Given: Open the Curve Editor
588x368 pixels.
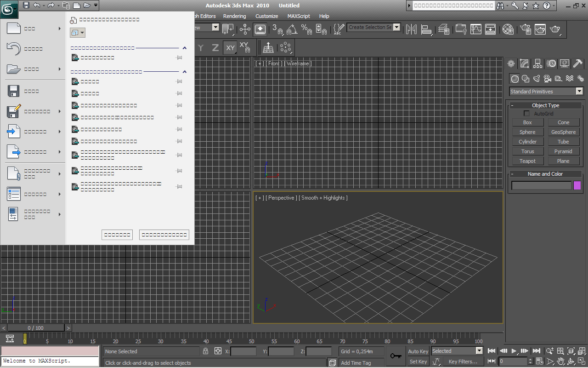Looking at the screenshot, I should (x=475, y=29).
